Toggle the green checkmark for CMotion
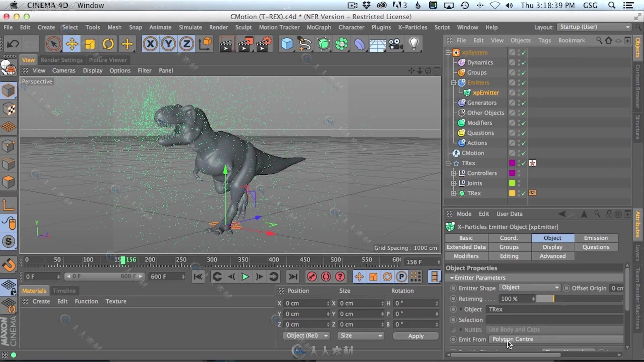Viewport: 644px width, 362px height. click(524, 153)
